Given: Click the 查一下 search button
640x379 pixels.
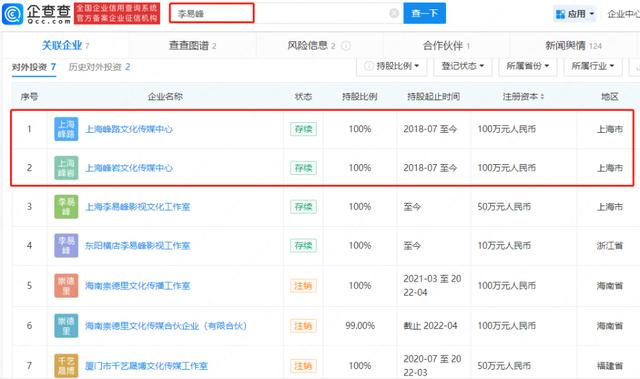Looking at the screenshot, I should click(424, 13).
